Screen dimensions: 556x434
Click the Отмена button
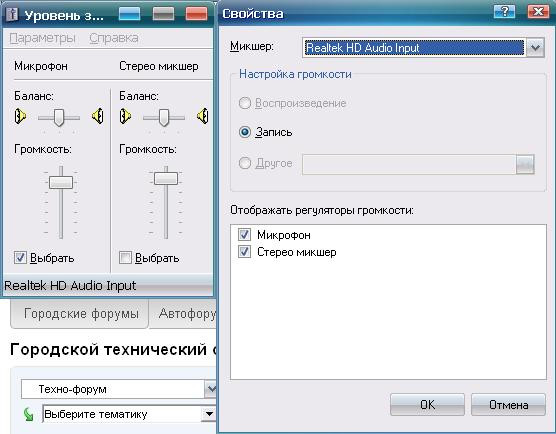coord(508,404)
